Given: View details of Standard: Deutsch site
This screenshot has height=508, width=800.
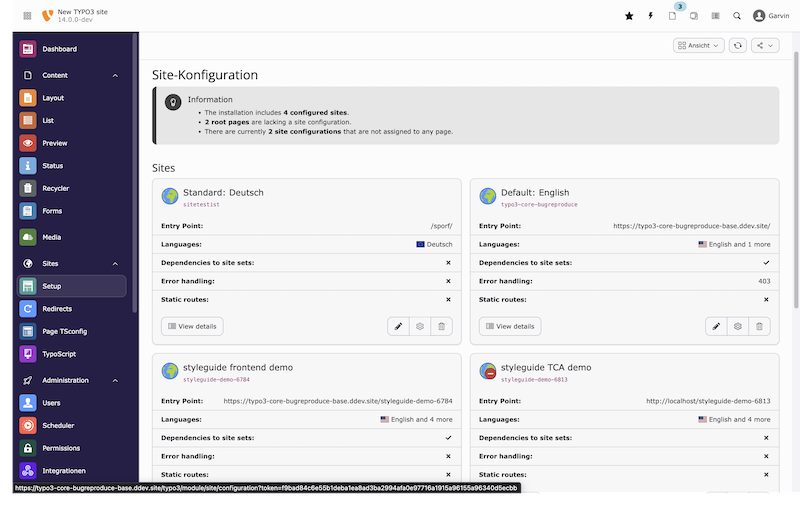Looking at the screenshot, I should point(192,326).
